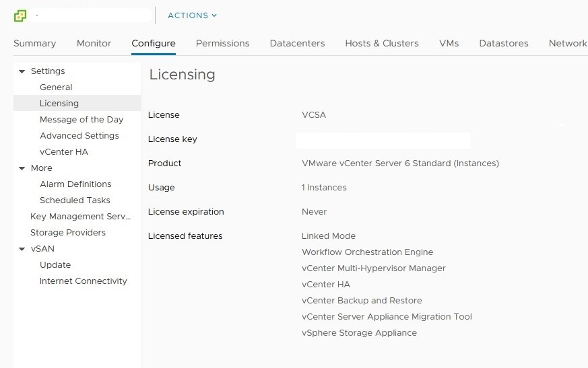Open the Networks tab
Viewport: 588px width, 368px height.
(568, 43)
